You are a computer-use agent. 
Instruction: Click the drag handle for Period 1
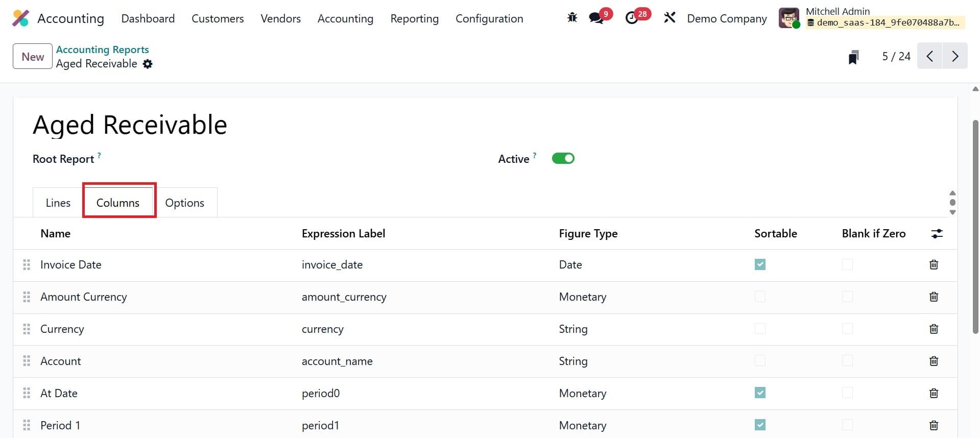tap(27, 425)
